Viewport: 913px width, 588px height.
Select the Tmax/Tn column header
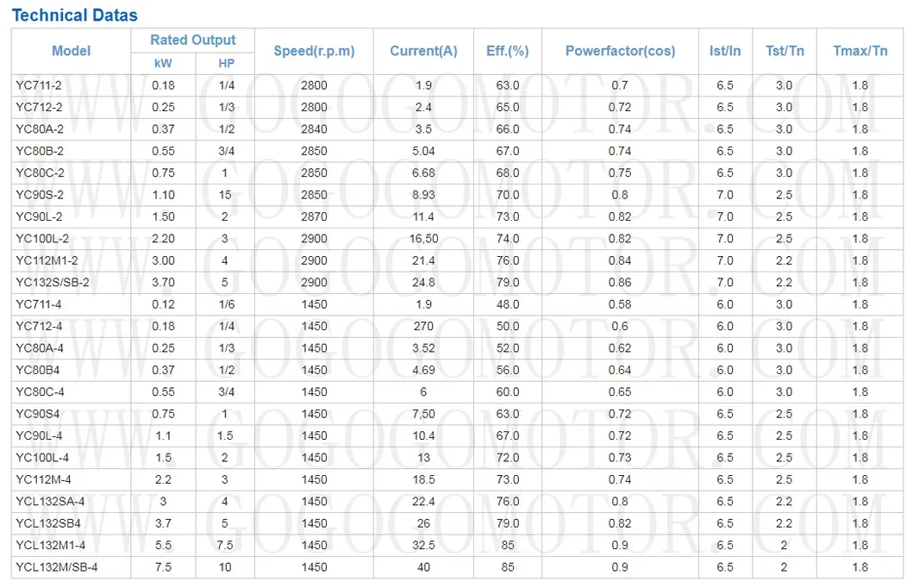point(860,51)
